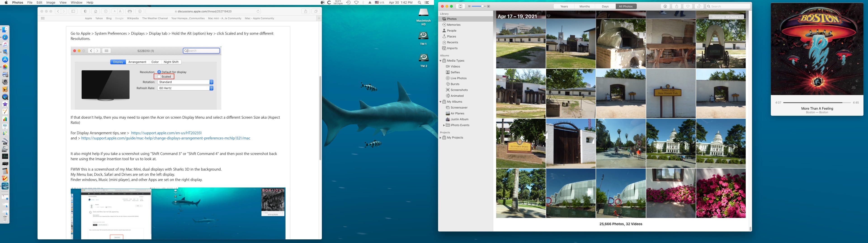Click the Print icon in Safari
868x243 pixels.
coord(130,12)
